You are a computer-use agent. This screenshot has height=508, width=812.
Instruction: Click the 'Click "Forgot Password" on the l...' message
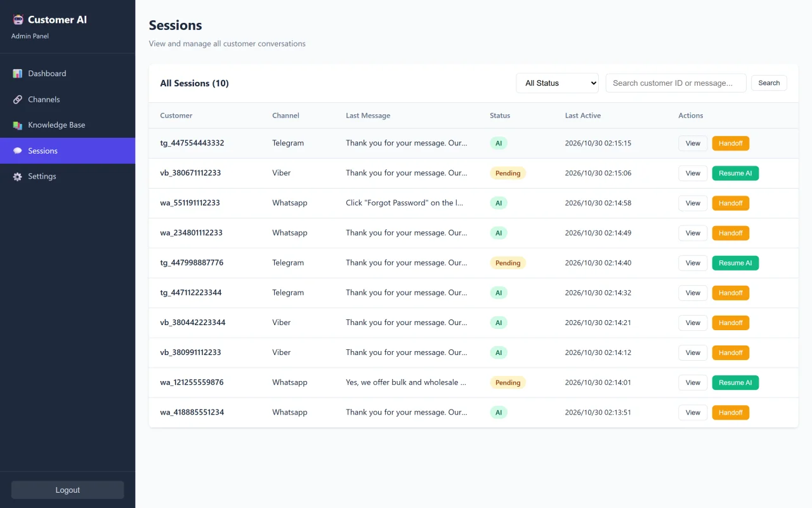point(405,203)
